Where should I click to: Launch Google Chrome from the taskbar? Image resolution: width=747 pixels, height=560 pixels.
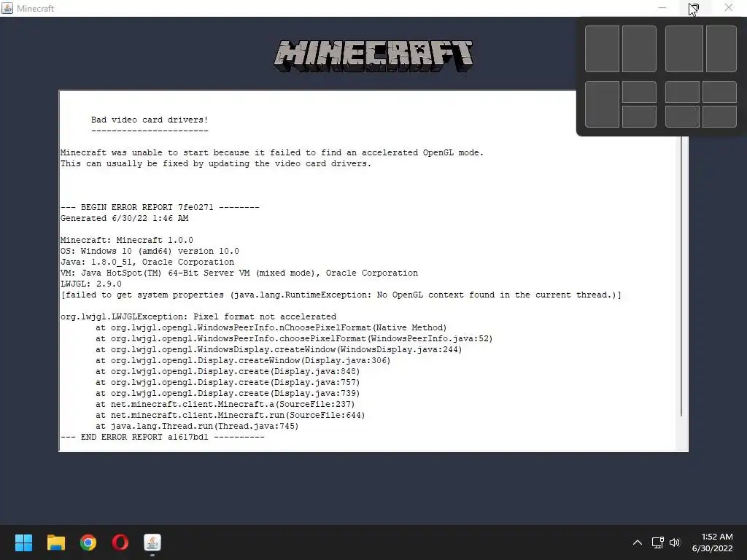tap(88, 542)
